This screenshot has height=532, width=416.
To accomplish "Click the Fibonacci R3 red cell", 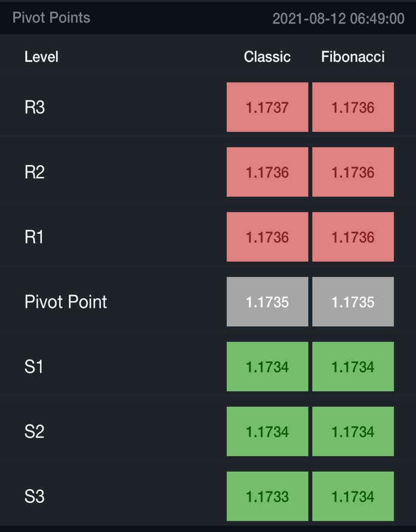I will (353, 107).
